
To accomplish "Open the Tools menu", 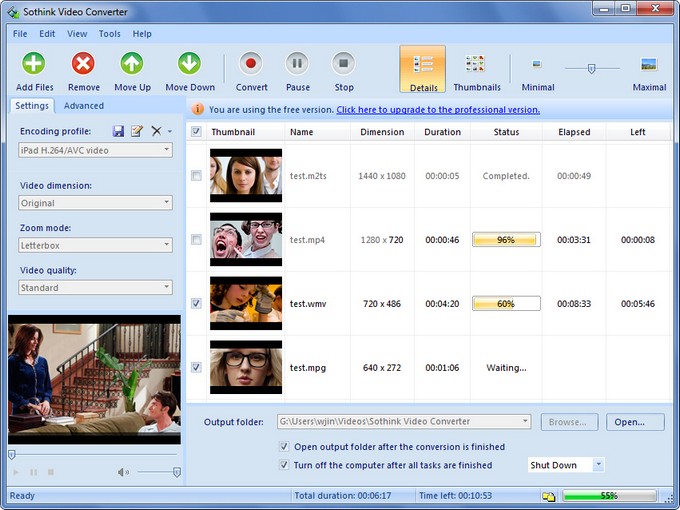I will click(x=109, y=33).
